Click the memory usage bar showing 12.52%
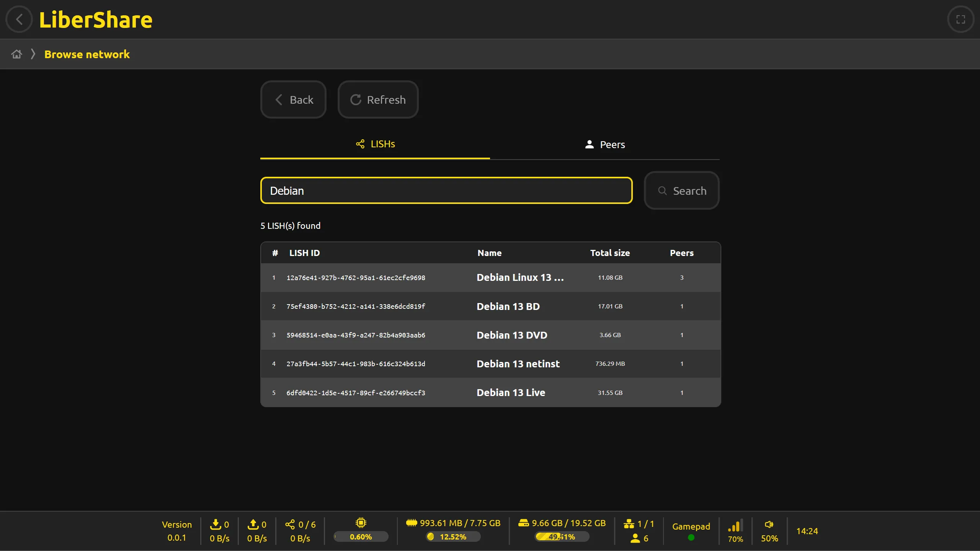The width and height of the screenshot is (980, 551). pyautogui.click(x=453, y=537)
